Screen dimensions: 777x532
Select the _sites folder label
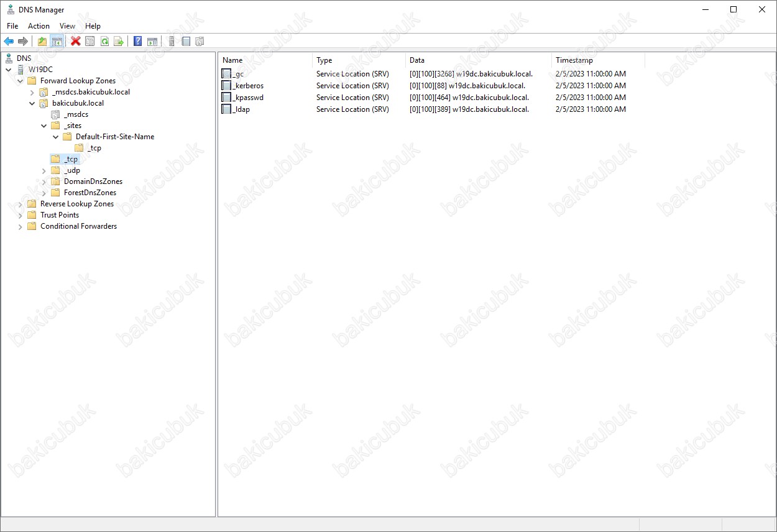(x=73, y=126)
